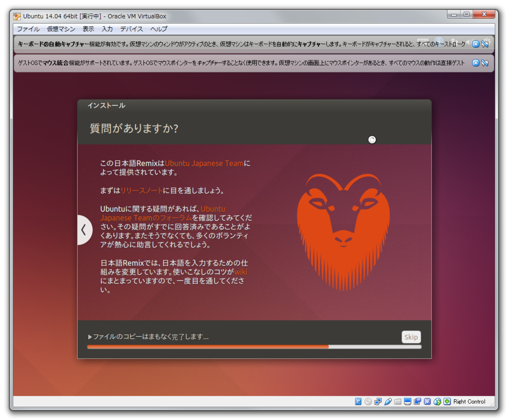The height and width of the screenshot is (420, 508).
Task: Dismiss the keyboard auto-capture notification
Action: pos(475,44)
